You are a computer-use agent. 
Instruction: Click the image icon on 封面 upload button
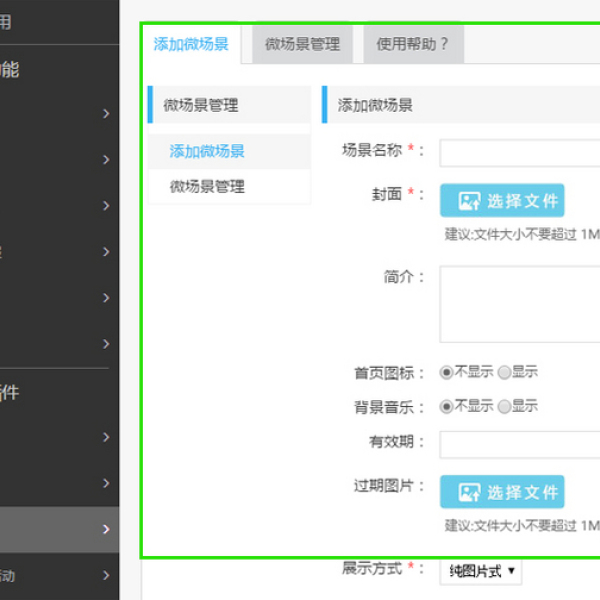point(469,201)
